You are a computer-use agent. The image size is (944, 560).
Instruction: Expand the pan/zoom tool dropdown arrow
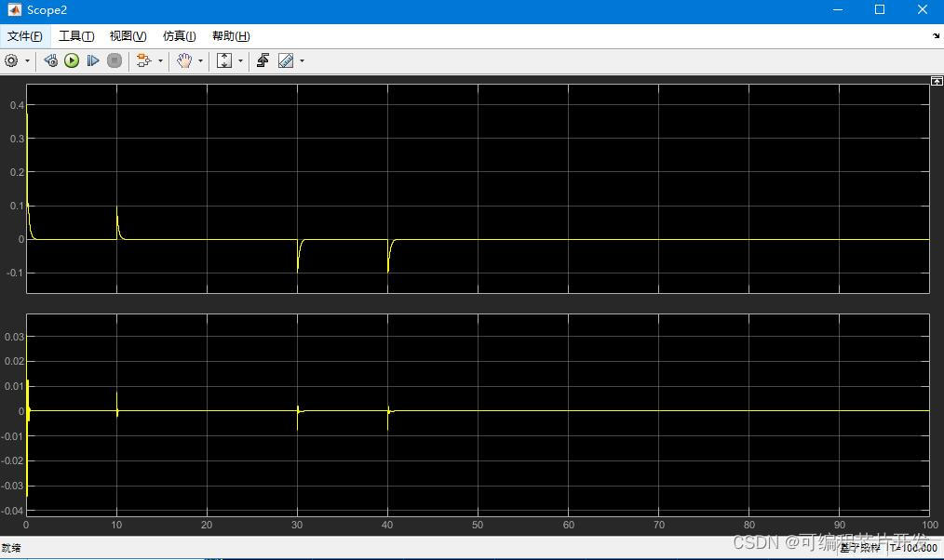point(200,60)
